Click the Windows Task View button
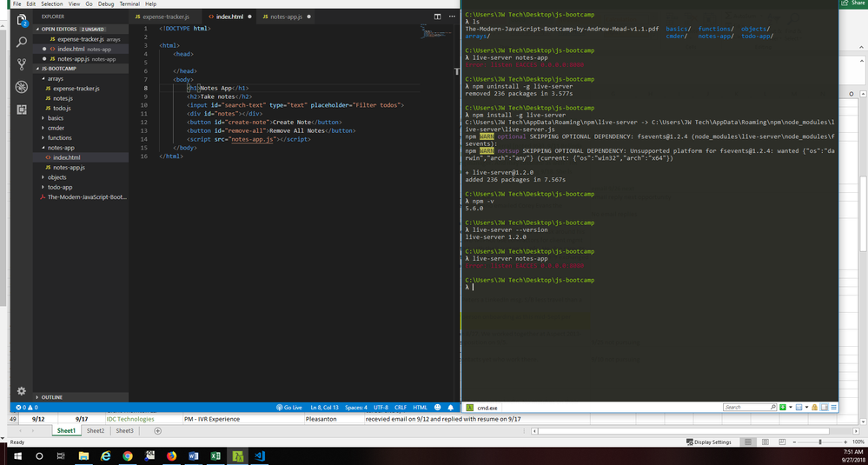Image resolution: width=868 pixels, height=465 pixels. pos(61,456)
